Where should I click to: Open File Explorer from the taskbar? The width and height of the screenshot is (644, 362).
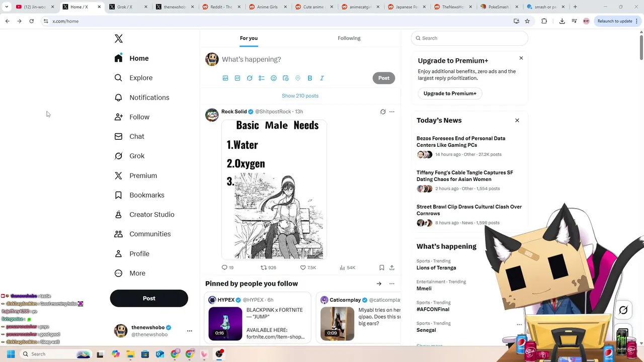(130, 354)
